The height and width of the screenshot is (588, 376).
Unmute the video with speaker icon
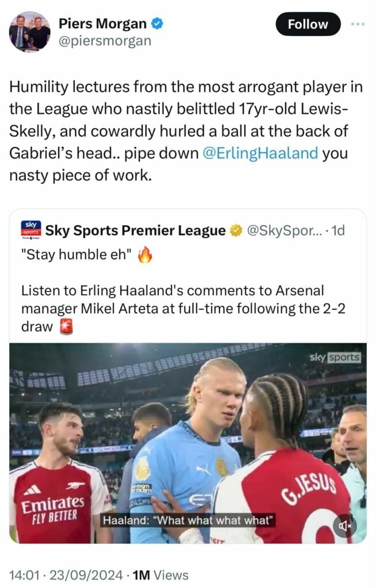pyautogui.click(x=344, y=525)
